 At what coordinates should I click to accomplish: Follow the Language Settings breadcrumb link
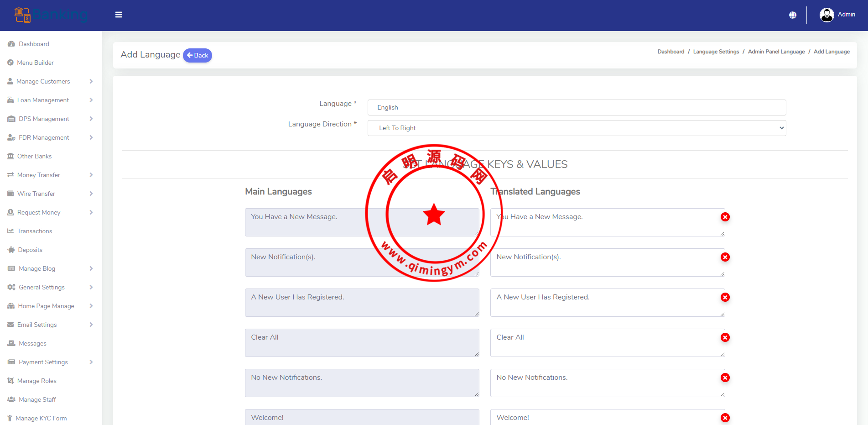[x=716, y=52]
